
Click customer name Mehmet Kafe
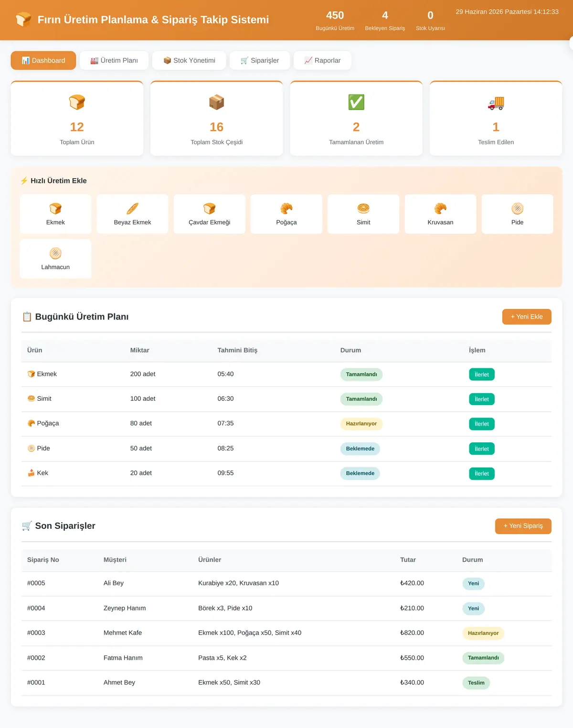coord(123,633)
